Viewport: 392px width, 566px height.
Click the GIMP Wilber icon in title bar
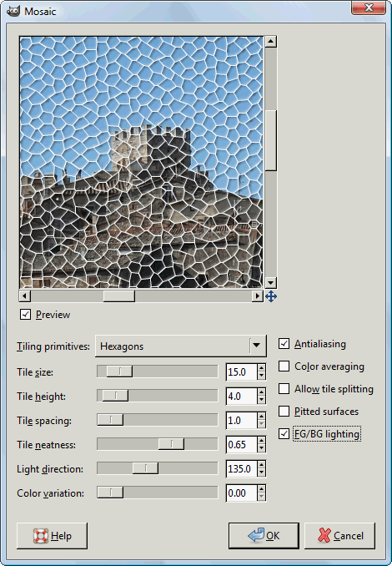click(x=13, y=11)
